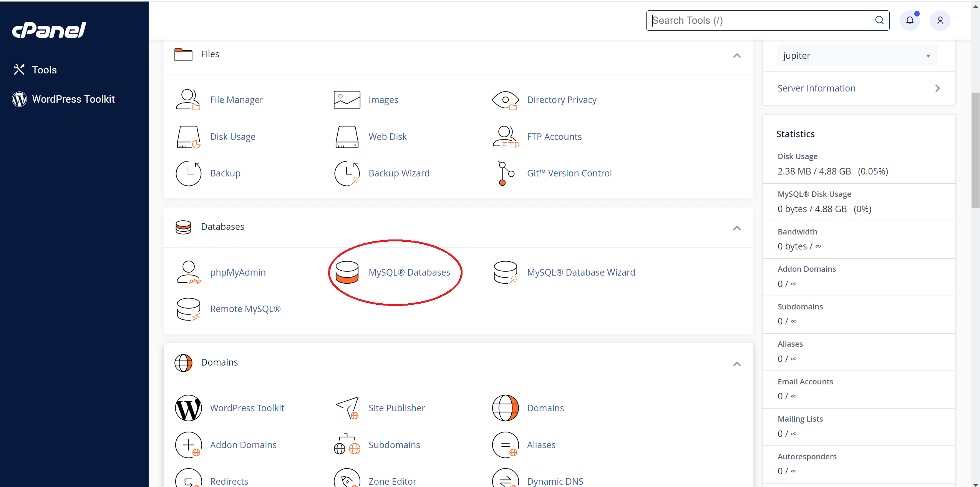Screen dimensions: 980x487
Task: Collapse the Databases section
Action: pyautogui.click(x=737, y=228)
